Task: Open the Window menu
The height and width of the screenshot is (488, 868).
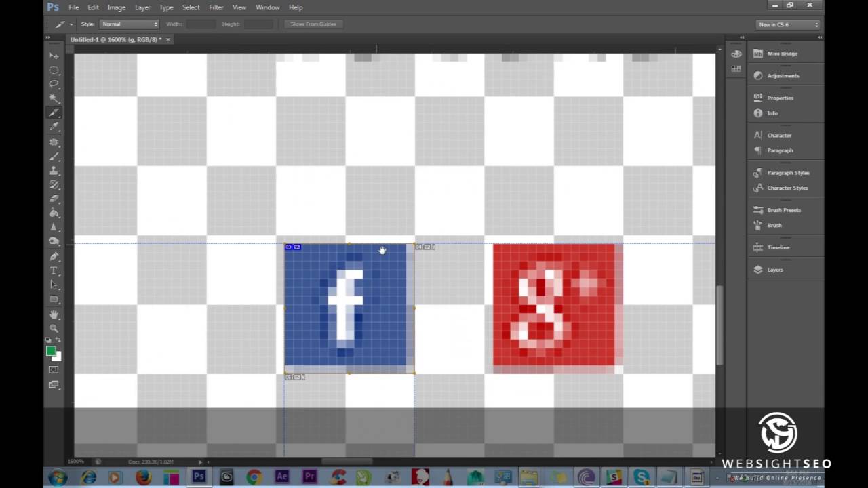Action: click(268, 7)
